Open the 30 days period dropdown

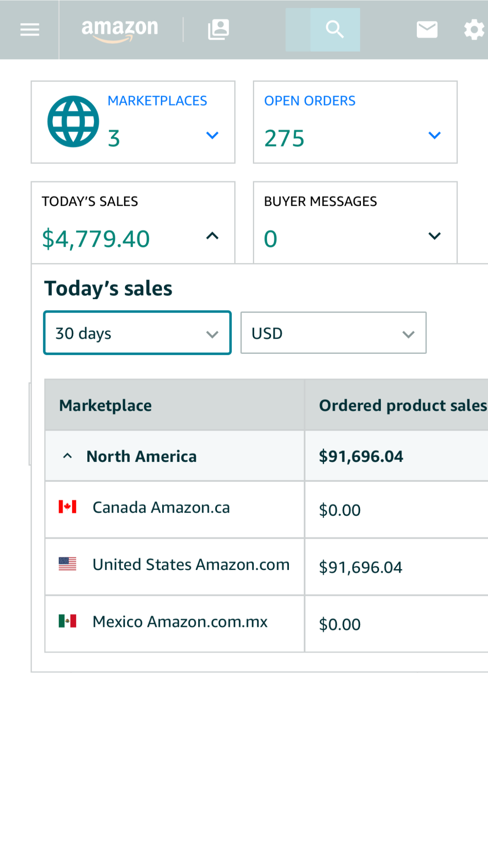137,333
